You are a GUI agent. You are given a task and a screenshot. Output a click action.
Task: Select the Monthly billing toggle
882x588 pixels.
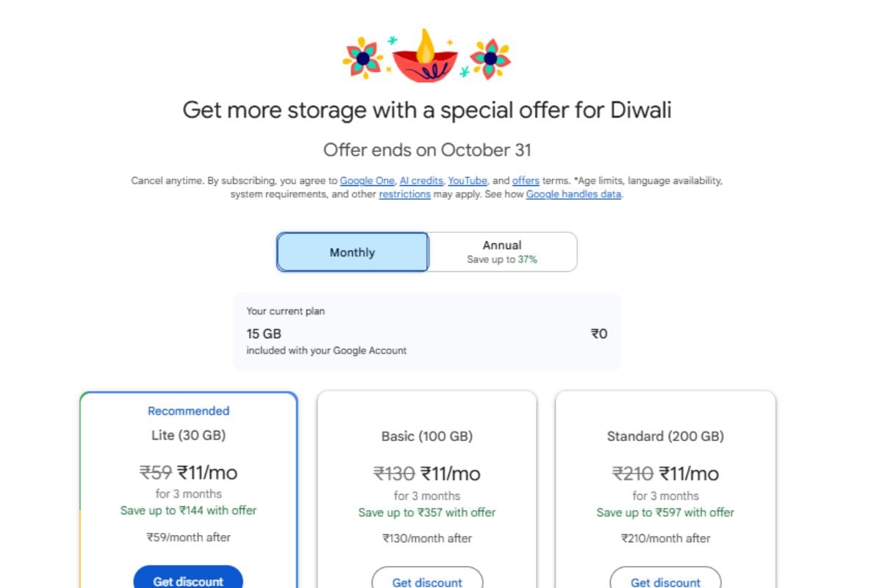click(x=352, y=252)
